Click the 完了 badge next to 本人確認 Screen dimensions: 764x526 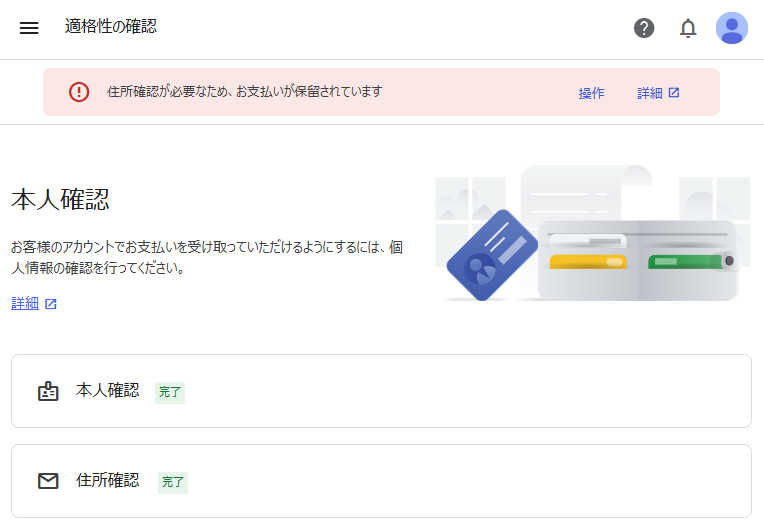pos(170,392)
